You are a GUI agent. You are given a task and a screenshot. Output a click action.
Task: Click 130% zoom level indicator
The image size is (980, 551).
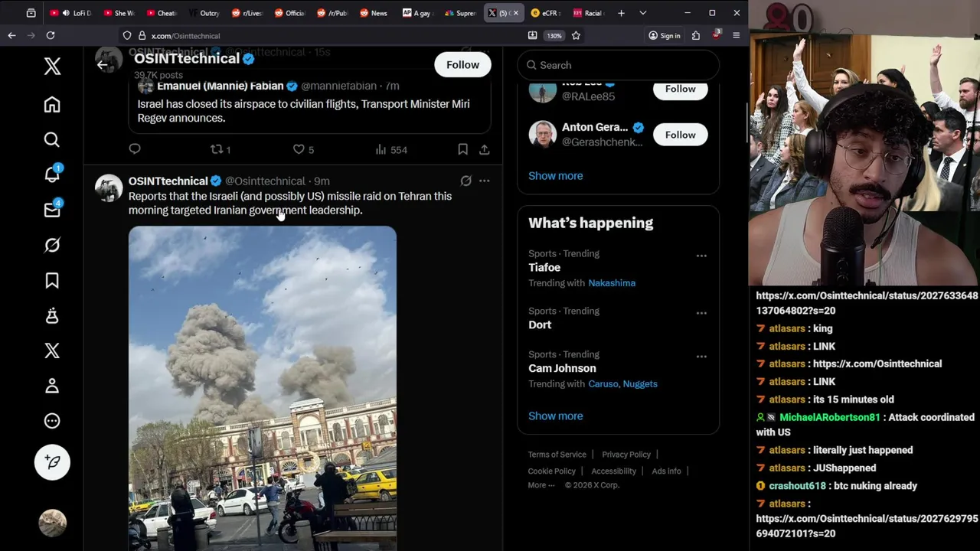pyautogui.click(x=554, y=35)
